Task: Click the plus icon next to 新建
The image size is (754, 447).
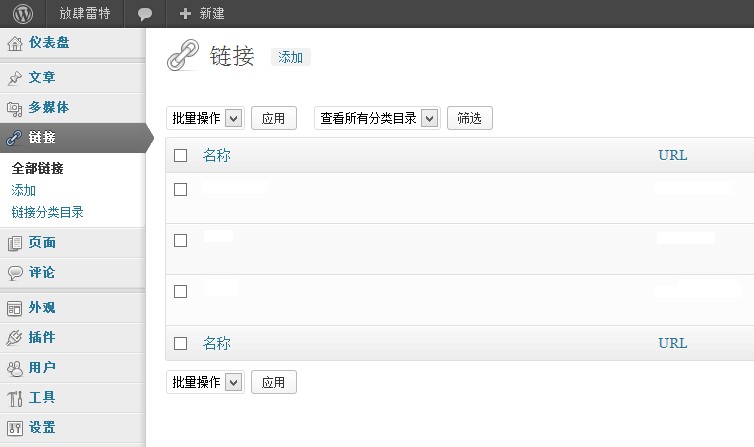Action: coord(185,13)
